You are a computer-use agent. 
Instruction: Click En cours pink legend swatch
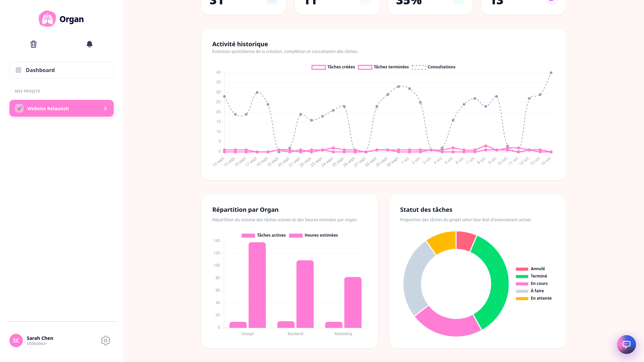(522, 284)
